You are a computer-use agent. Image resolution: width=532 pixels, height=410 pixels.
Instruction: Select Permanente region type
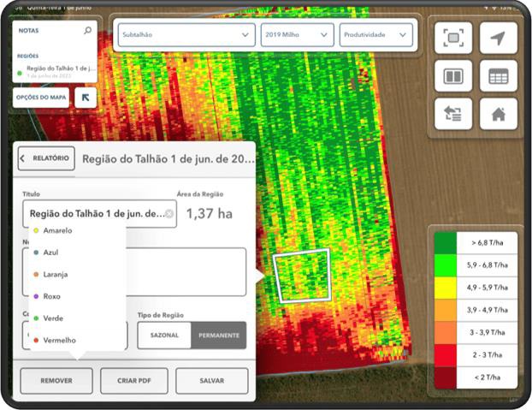[x=219, y=335]
